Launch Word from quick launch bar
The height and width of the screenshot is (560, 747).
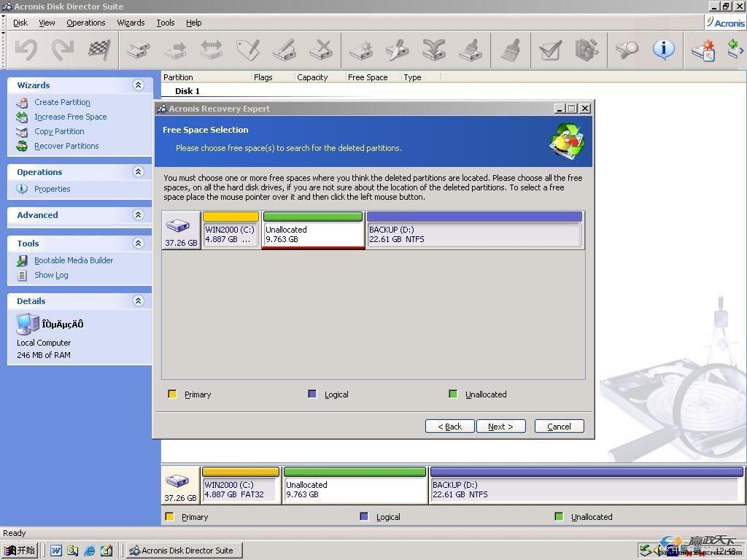(55, 551)
